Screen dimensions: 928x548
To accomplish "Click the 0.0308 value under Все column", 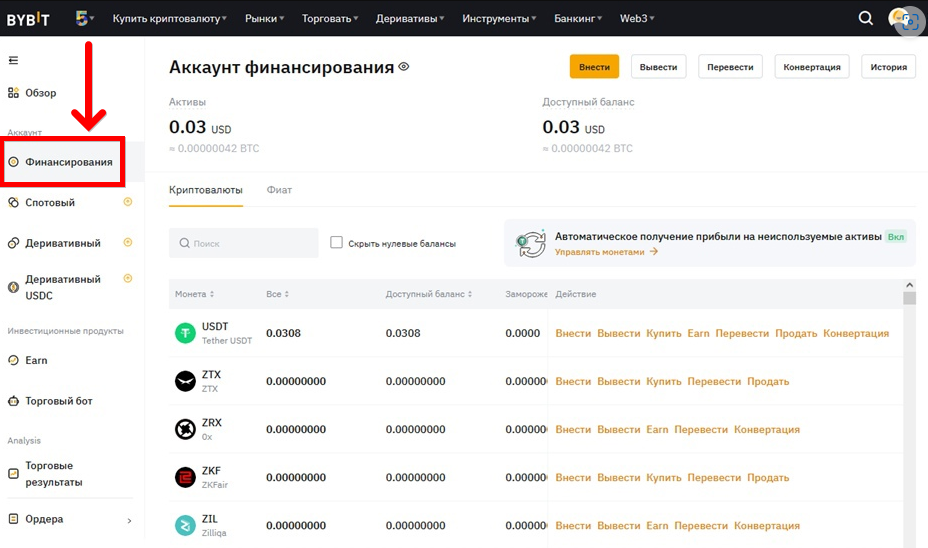I will coord(283,333).
